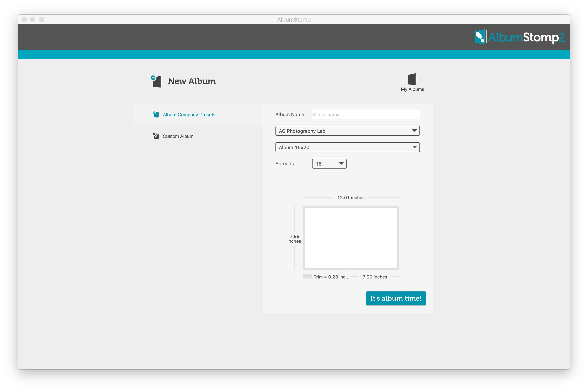Click the Album Name label
588x391 pixels.
[x=289, y=114]
